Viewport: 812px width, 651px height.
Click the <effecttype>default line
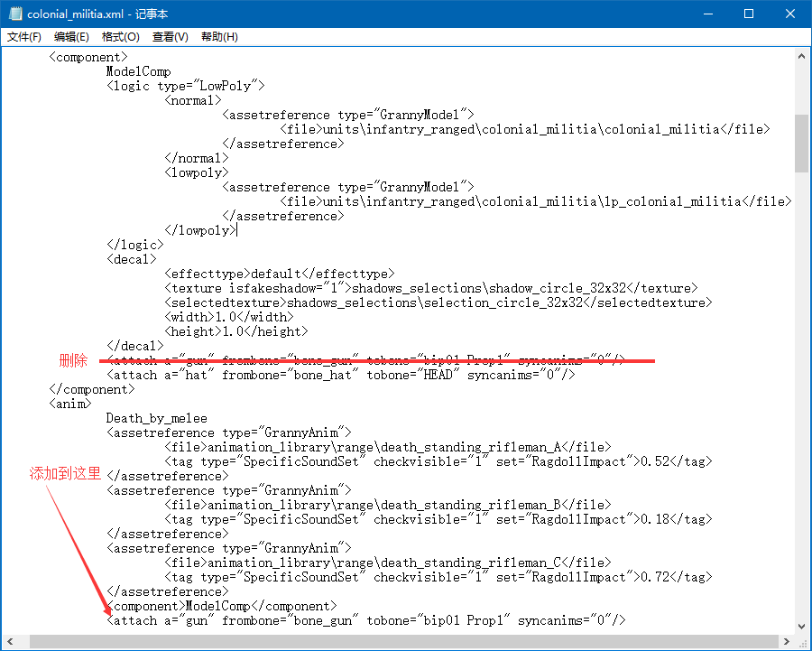pos(279,274)
